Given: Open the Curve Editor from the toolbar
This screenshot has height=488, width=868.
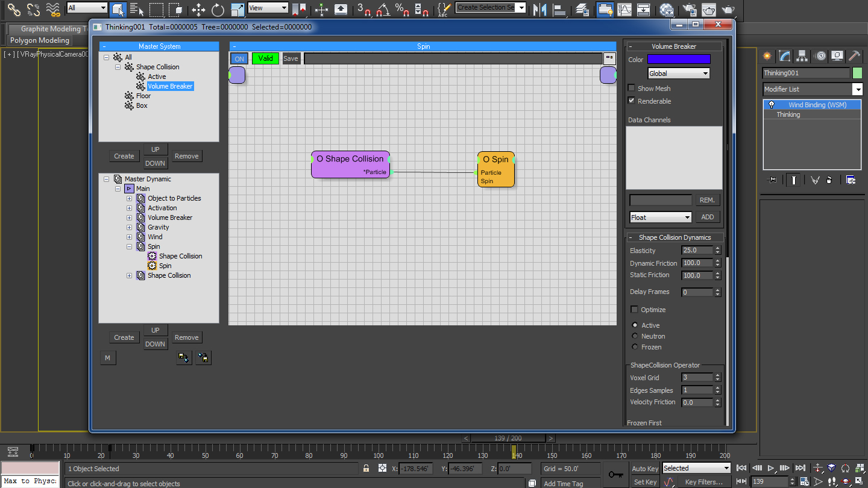Looking at the screenshot, I should click(x=625, y=9).
